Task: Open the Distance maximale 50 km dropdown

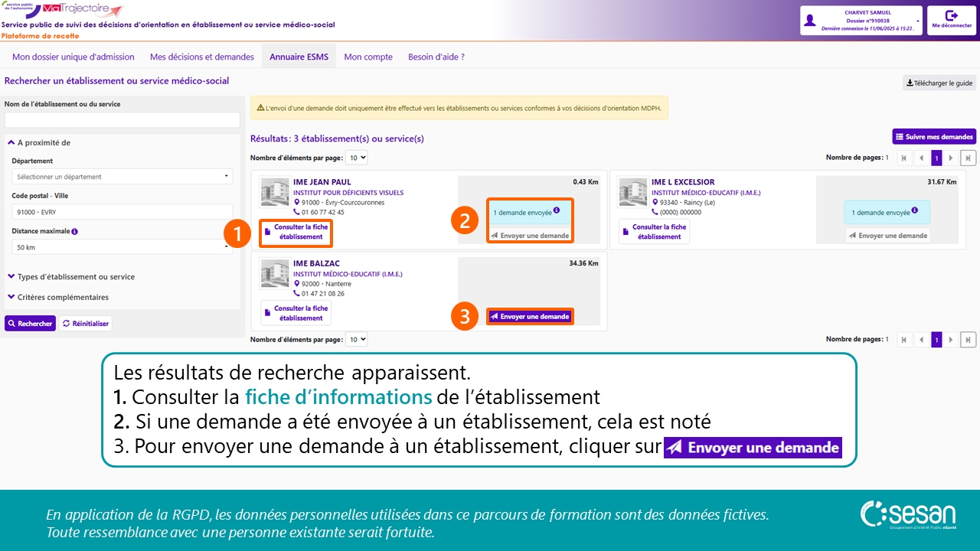Action: (122, 247)
